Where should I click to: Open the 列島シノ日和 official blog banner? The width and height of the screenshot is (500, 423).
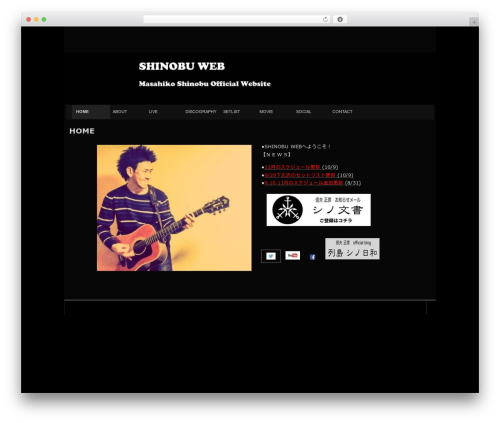(x=352, y=249)
